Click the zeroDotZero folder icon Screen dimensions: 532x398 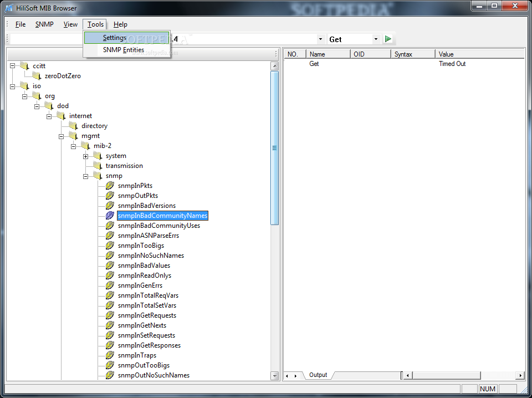tap(37, 75)
